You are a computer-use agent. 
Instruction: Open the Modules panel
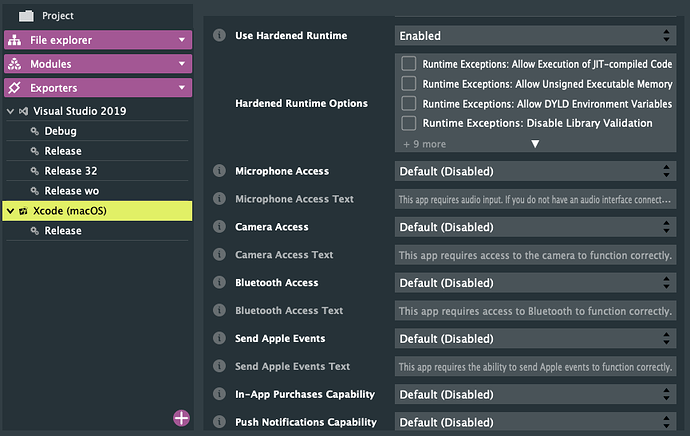tap(97, 64)
